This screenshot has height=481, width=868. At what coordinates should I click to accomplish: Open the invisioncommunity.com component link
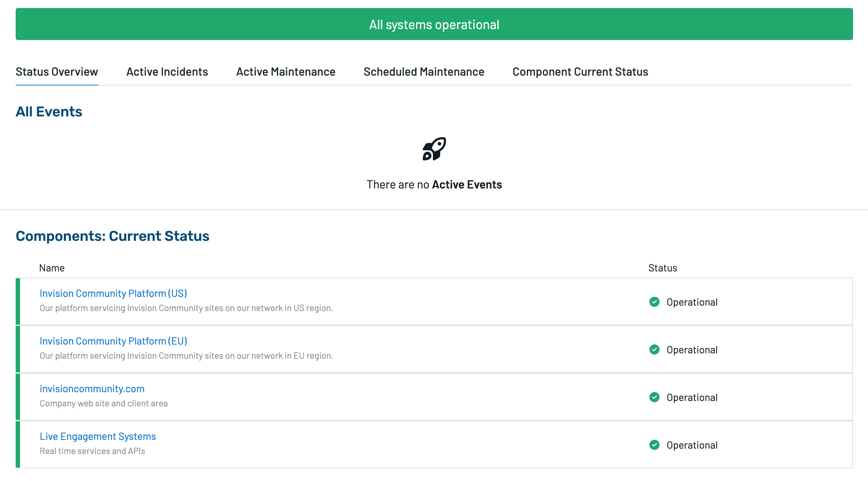tap(92, 389)
